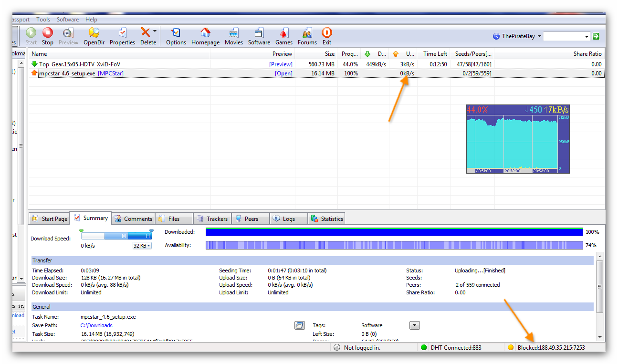This screenshot has width=618, height=364.
Task: Open ThePirateBay search engine dropdown
Action: pyautogui.click(x=539, y=36)
